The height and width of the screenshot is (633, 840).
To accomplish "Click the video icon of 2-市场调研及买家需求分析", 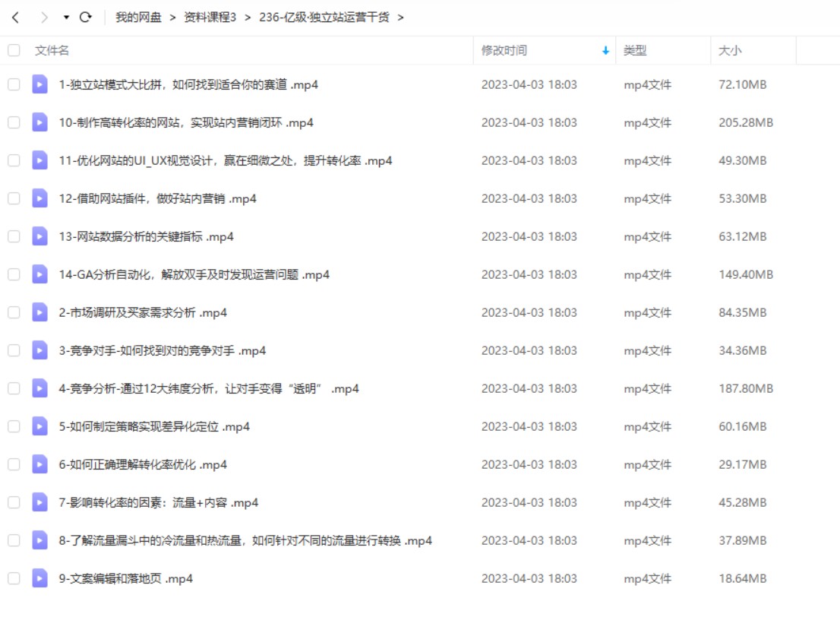I will point(39,312).
